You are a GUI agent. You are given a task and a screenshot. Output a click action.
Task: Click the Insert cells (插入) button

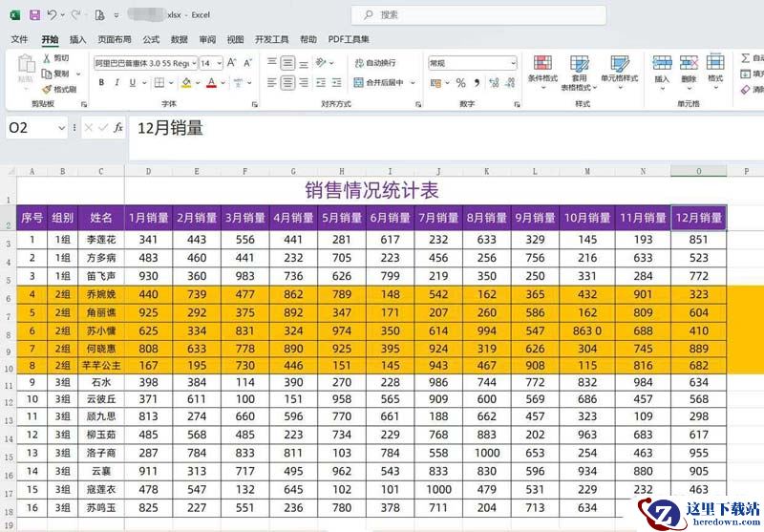click(662, 72)
